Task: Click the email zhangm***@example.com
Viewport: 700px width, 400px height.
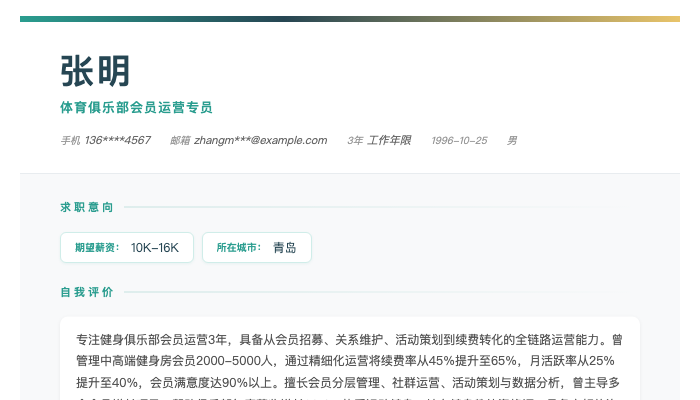Action: tap(261, 141)
